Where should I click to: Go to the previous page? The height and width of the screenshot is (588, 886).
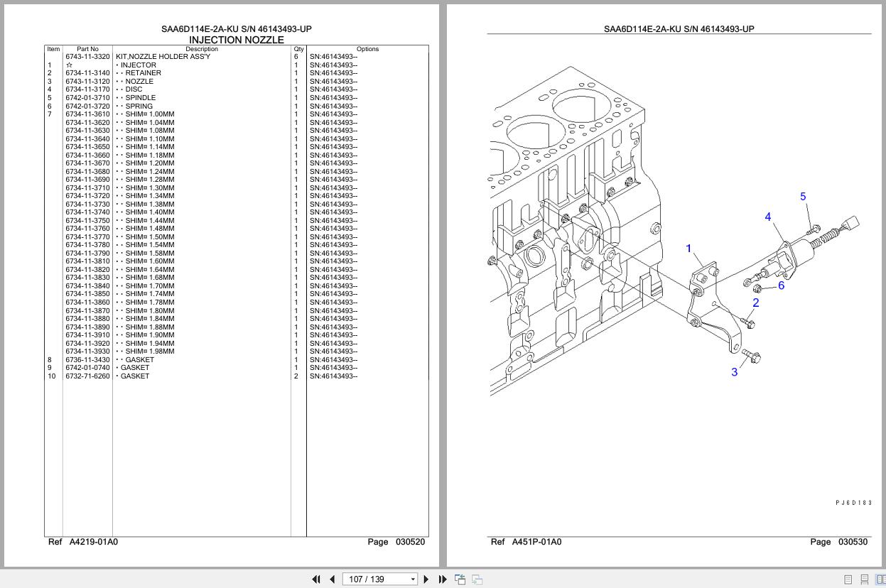click(x=332, y=579)
